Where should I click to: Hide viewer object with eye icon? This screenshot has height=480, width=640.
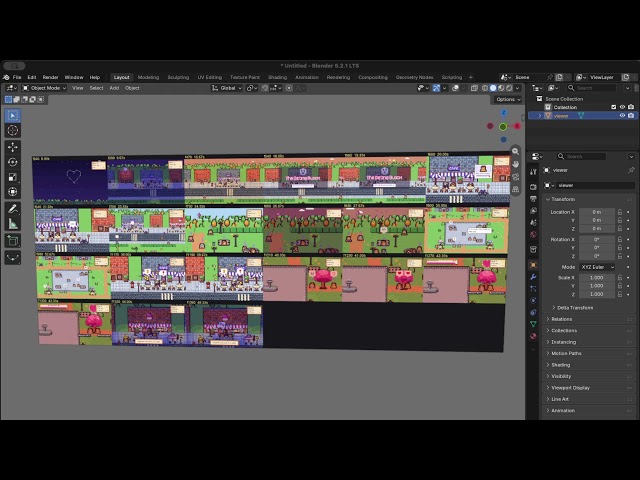pos(622,116)
